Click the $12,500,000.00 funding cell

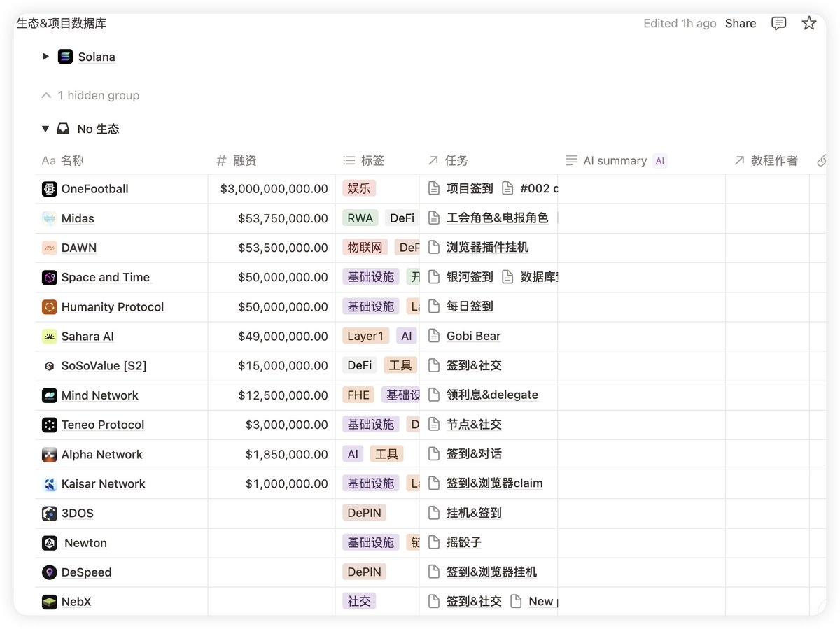coord(272,395)
